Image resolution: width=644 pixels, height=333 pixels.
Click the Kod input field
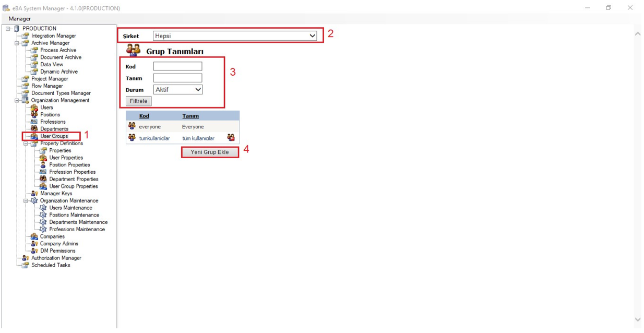[177, 66]
